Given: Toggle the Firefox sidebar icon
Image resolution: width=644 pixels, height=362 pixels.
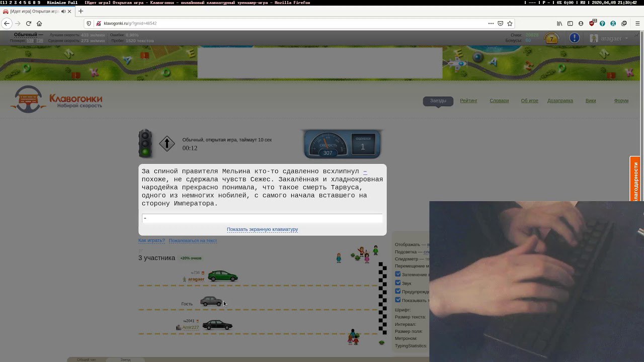Looking at the screenshot, I should [x=570, y=23].
